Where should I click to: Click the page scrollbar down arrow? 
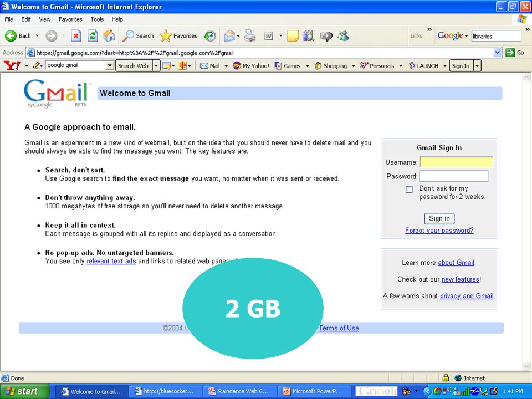pos(526,366)
